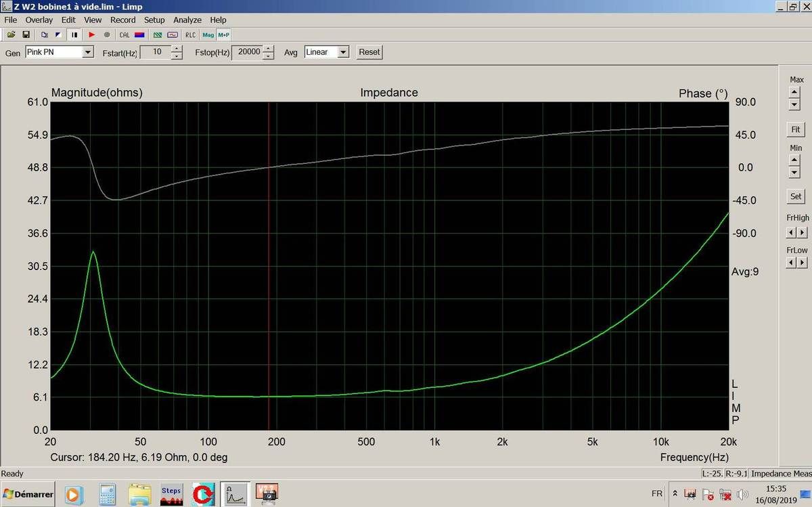This screenshot has height=507, width=812.
Task: Open the Overlay menu
Action: (39, 20)
